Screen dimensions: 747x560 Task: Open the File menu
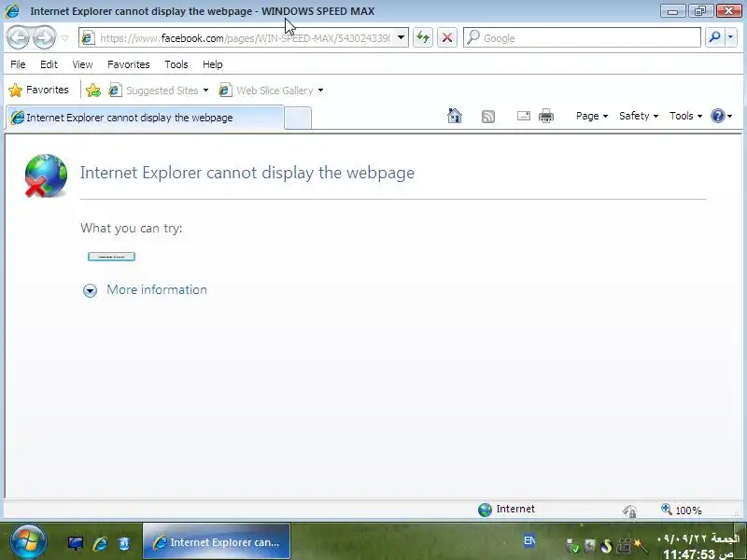pyautogui.click(x=18, y=64)
